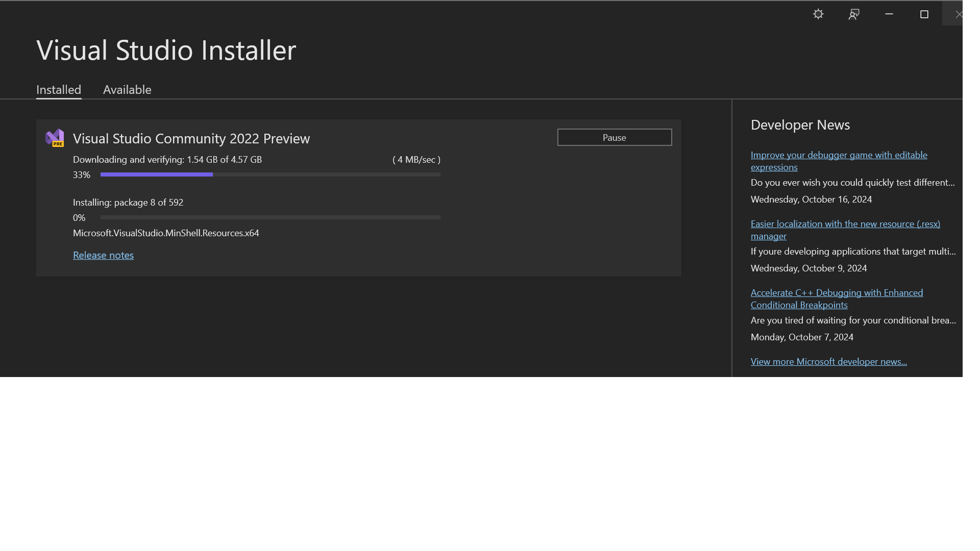Click the 'If youre developing applications' summary
Screen dimensions: 980x551
click(853, 252)
